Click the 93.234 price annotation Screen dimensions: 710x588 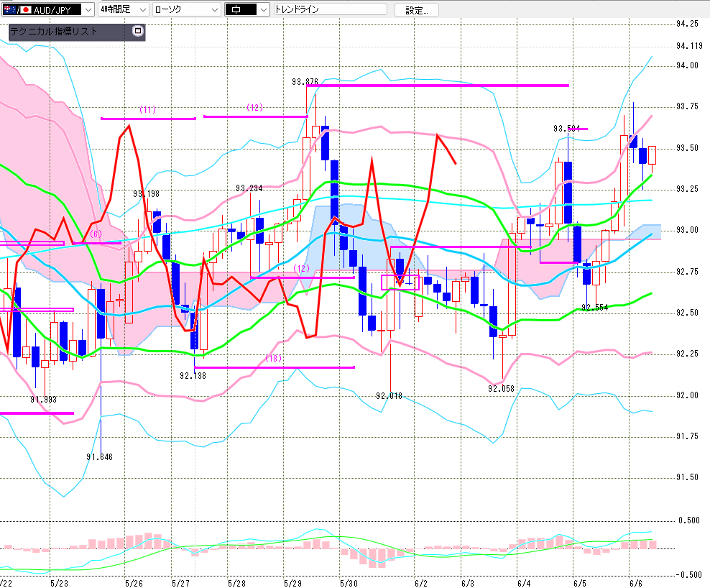tap(249, 188)
